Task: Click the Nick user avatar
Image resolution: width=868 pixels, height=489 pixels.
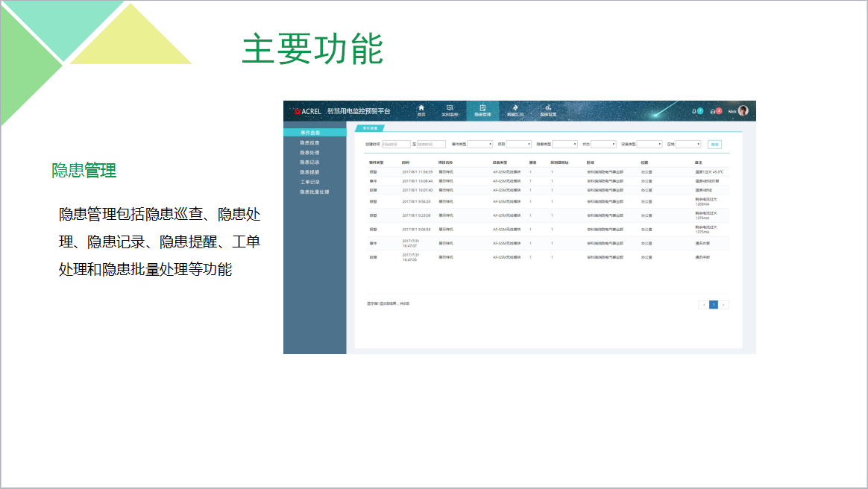Action: [x=743, y=110]
